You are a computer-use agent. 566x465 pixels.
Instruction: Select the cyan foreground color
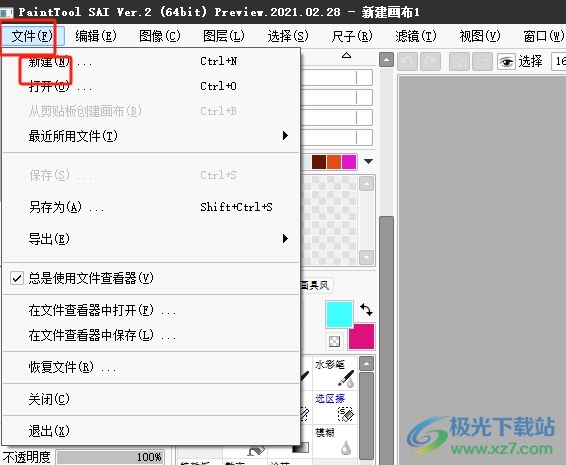[339, 314]
